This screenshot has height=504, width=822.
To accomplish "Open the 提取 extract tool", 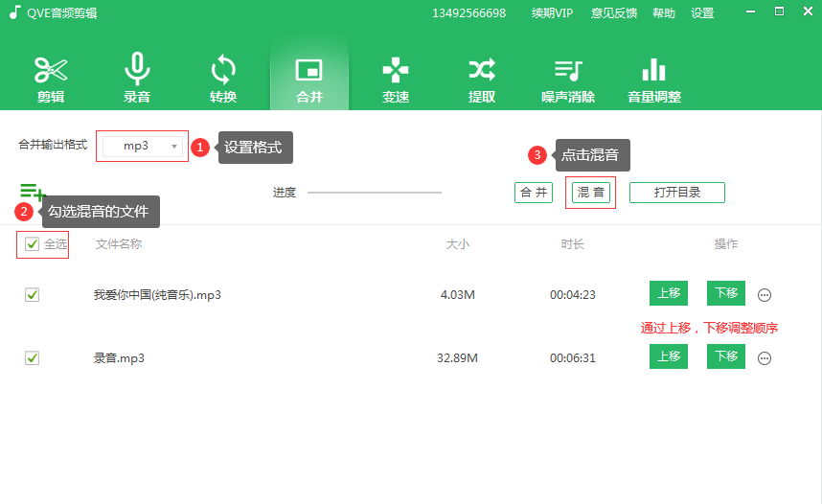I will click(x=482, y=79).
